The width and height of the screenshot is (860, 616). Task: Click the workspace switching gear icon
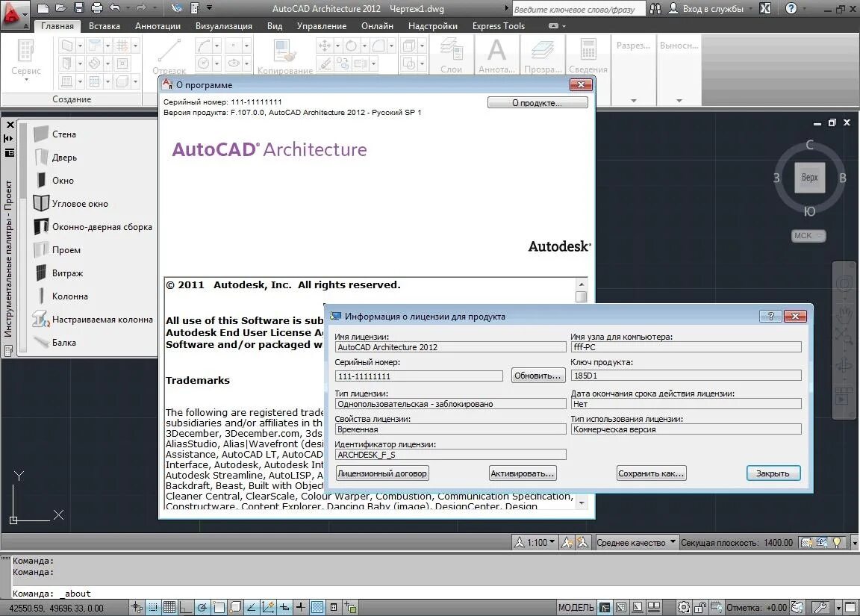(684, 607)
